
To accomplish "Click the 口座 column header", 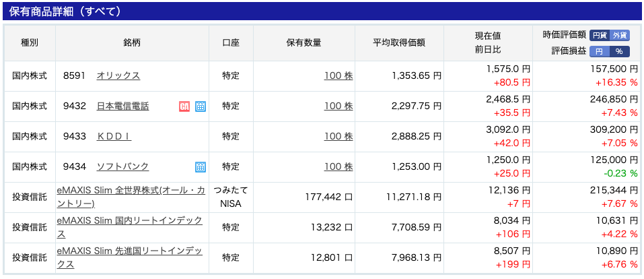I will (x=231, y=43).
